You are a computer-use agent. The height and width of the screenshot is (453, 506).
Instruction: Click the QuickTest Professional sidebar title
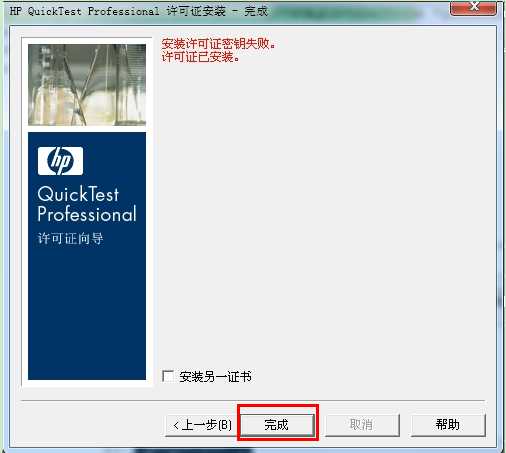87,204
